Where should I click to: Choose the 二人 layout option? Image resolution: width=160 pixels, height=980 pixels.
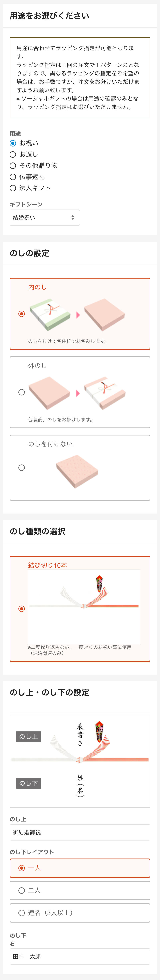(22, 891)
